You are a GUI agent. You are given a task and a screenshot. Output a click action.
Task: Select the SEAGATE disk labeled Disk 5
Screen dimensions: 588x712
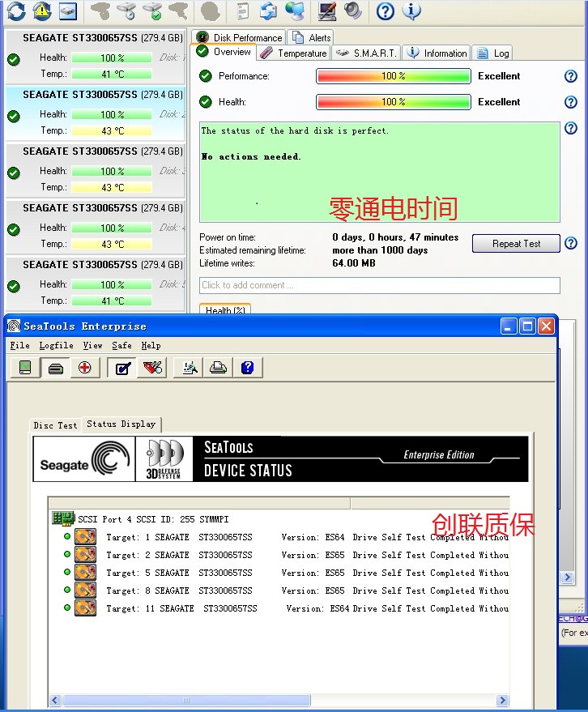click(x=96, y=284)
